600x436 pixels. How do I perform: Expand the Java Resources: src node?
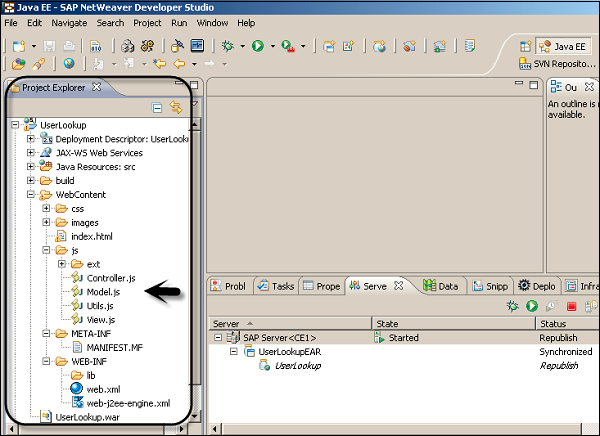(32, 167)
